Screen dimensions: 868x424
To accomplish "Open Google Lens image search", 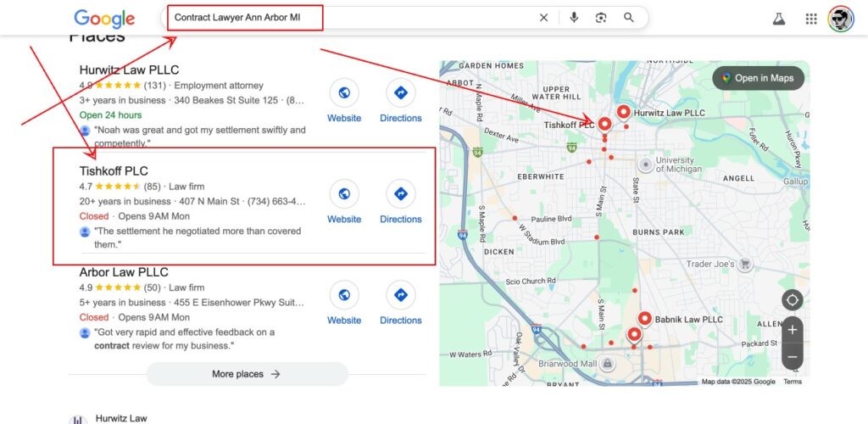I will [601, 18].
